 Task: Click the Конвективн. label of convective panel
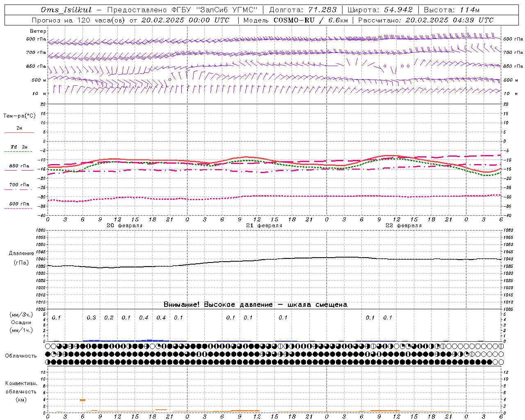[x=21, y=383]
